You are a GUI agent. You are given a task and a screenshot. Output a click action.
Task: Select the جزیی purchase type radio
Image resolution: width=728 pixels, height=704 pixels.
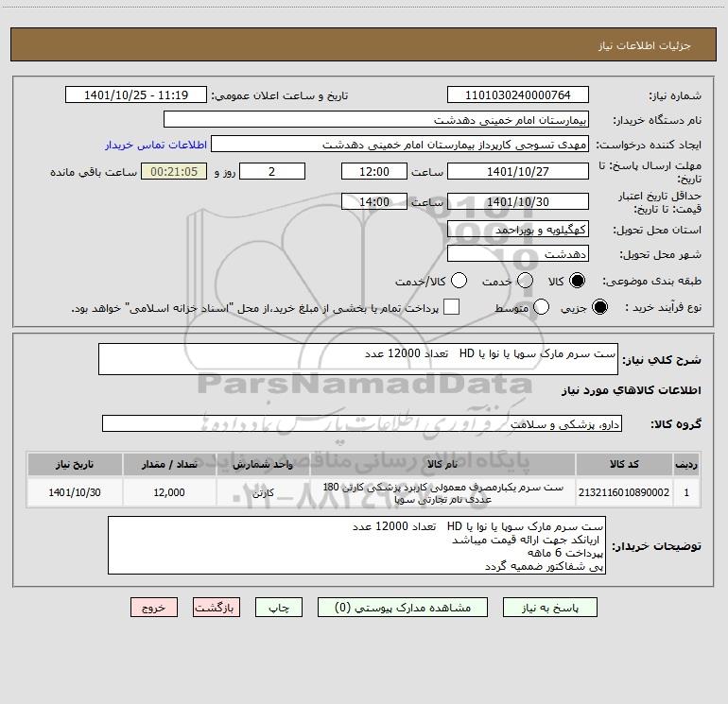[x=599, y=307]
